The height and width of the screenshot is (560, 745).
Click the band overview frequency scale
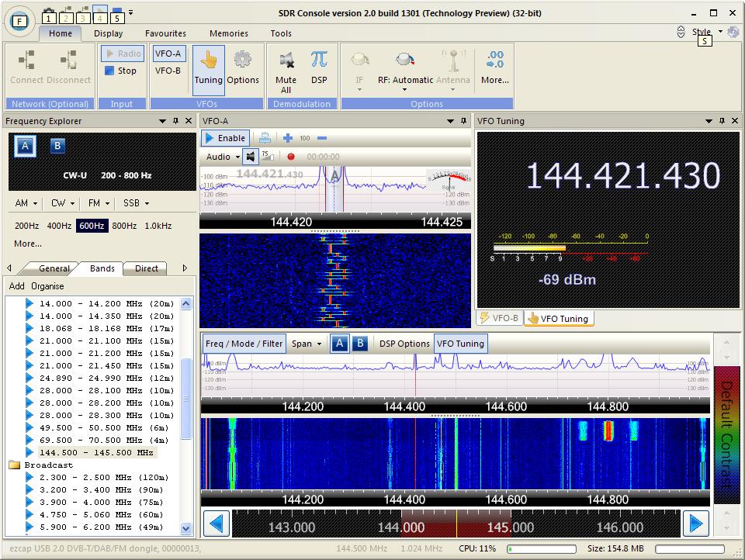[456, 524]
